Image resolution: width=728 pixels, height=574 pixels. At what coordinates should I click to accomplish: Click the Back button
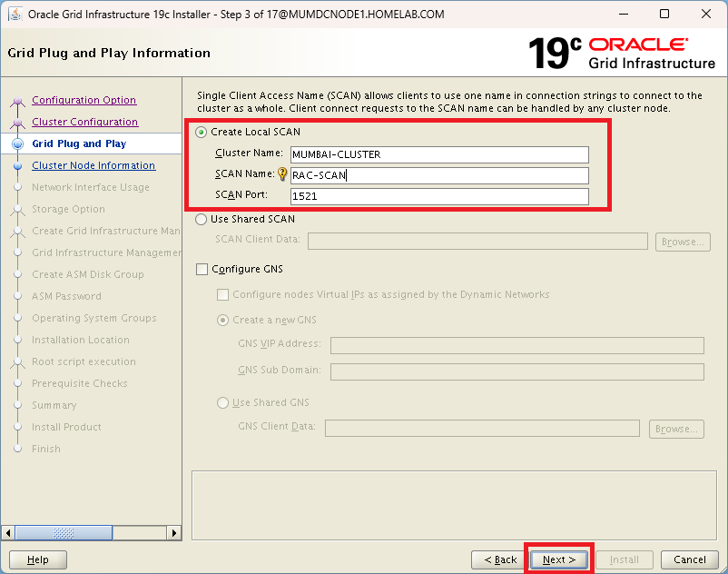pos(499,559)
